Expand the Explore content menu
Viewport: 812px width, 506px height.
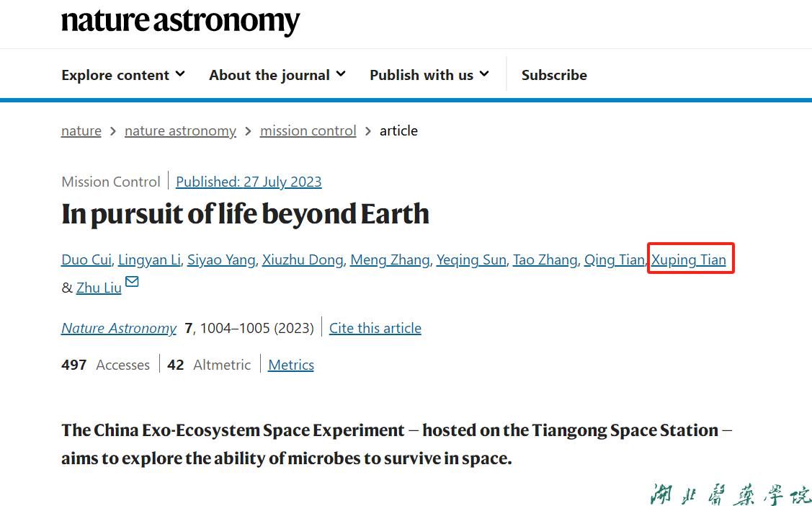(x=123, y=75)
